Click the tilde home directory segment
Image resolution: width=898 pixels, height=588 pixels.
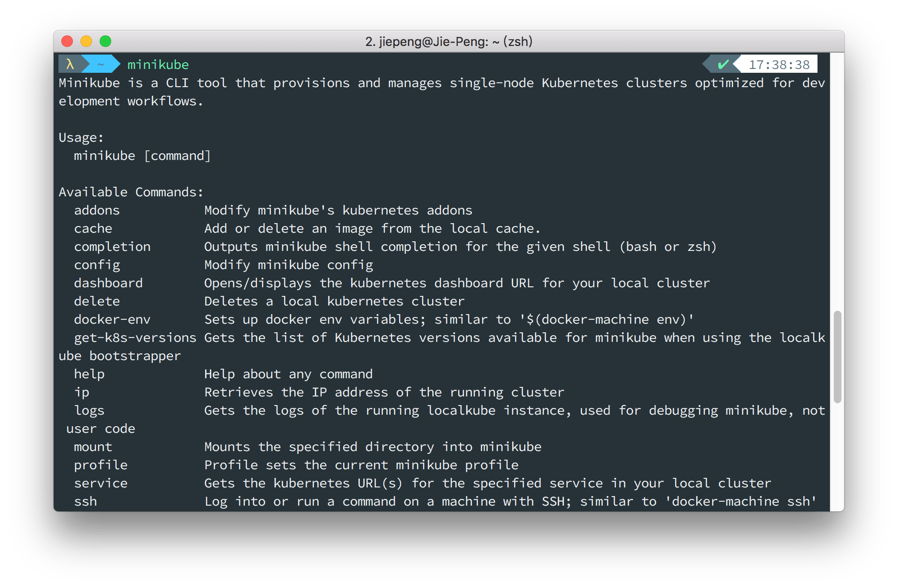(101, 64)
